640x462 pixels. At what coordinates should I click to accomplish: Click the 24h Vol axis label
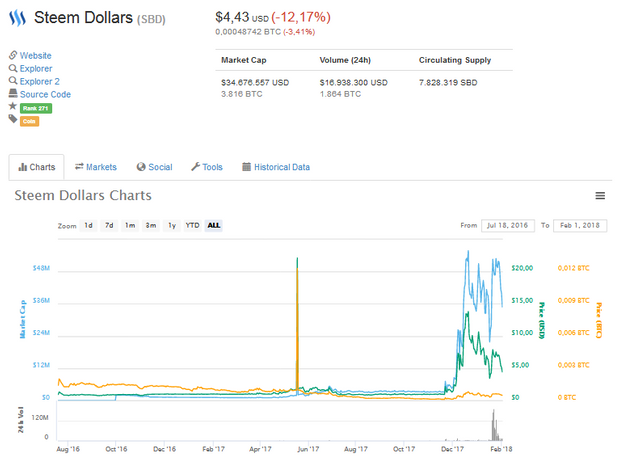(21, 420)
